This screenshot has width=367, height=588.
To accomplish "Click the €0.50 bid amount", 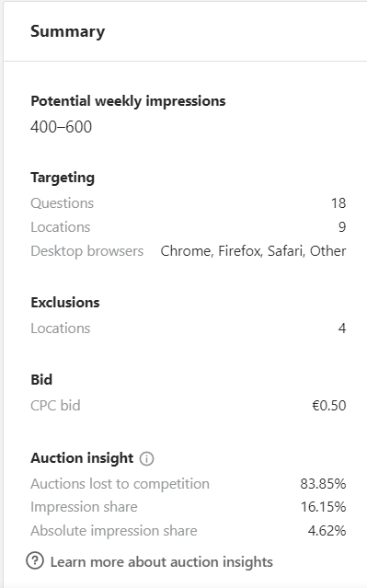I will point(328,406).
